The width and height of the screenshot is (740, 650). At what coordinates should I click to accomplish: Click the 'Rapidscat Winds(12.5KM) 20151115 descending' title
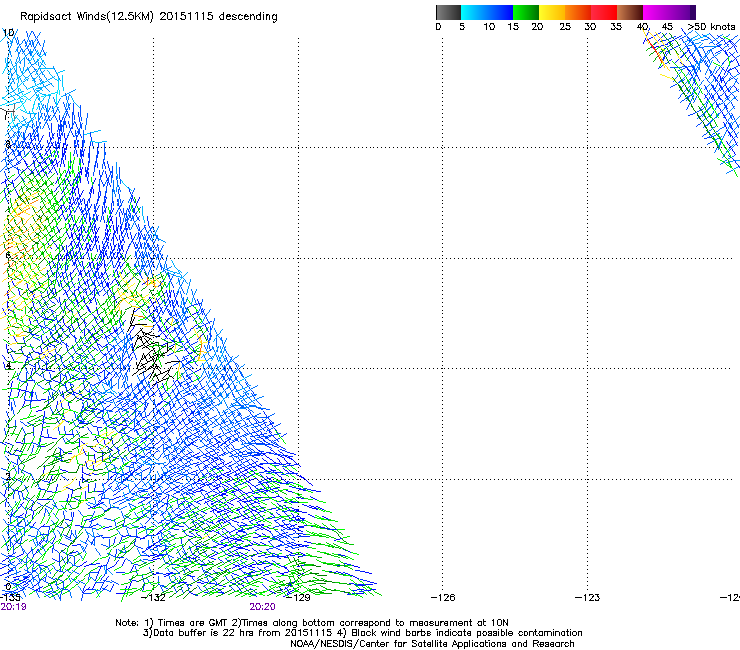tap(149, 17)
